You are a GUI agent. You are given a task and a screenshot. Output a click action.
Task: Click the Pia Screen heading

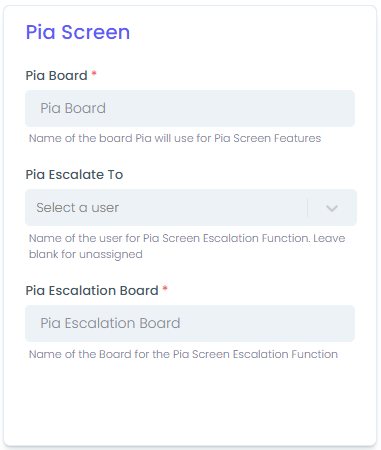click(78, 32)
